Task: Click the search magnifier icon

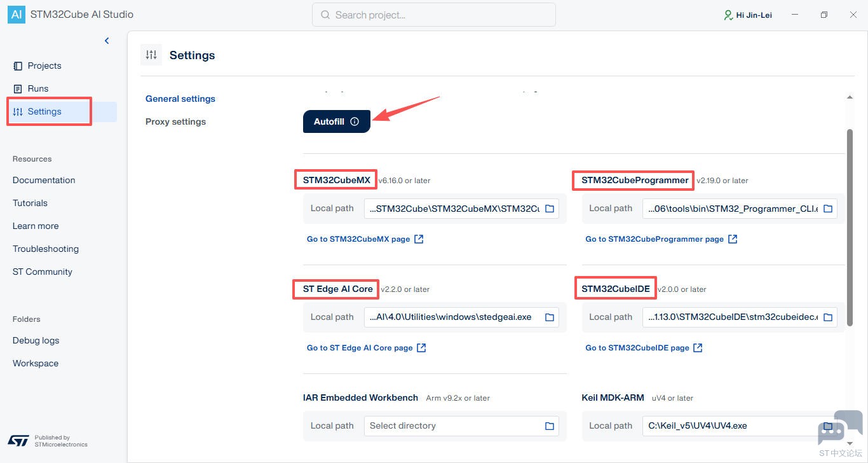Action: coord(325,15)
